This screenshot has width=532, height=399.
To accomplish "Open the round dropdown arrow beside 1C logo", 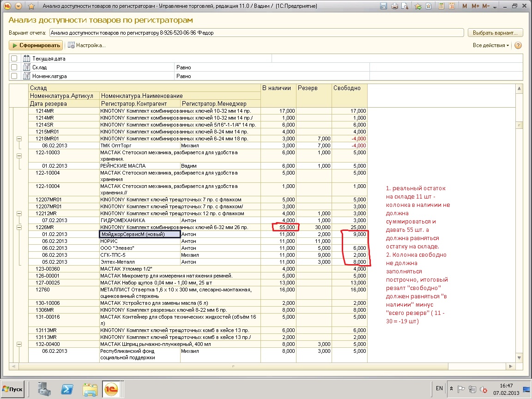I will tap(18, 6).
